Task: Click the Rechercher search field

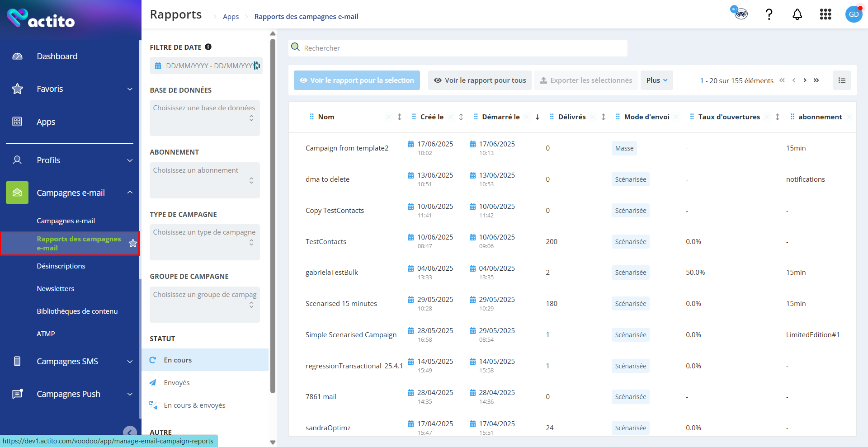Action: (x=458, y=48)
